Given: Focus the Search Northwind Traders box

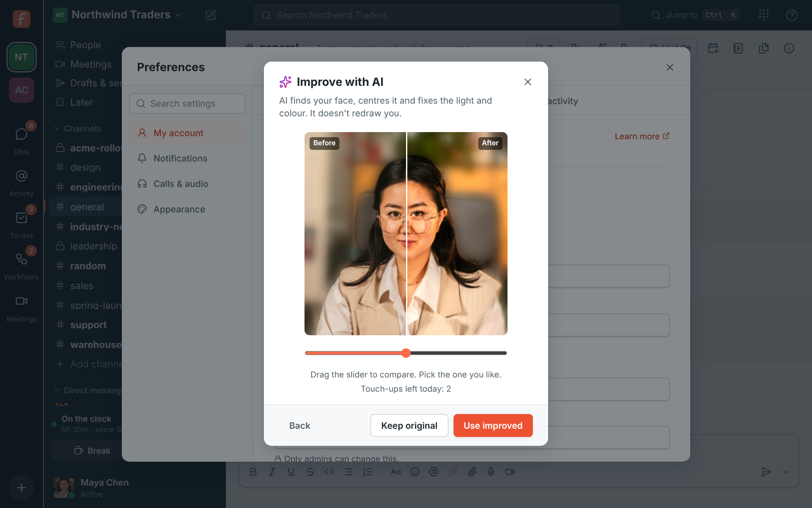Looking at the screenshot, I should tap(436, 15).
